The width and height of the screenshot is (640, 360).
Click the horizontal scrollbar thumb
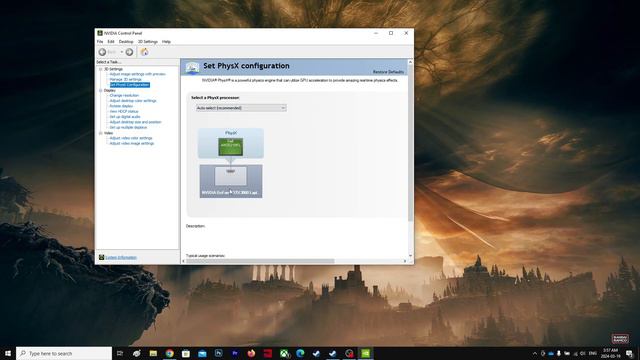pyautogui.click(x=260, y=261)
